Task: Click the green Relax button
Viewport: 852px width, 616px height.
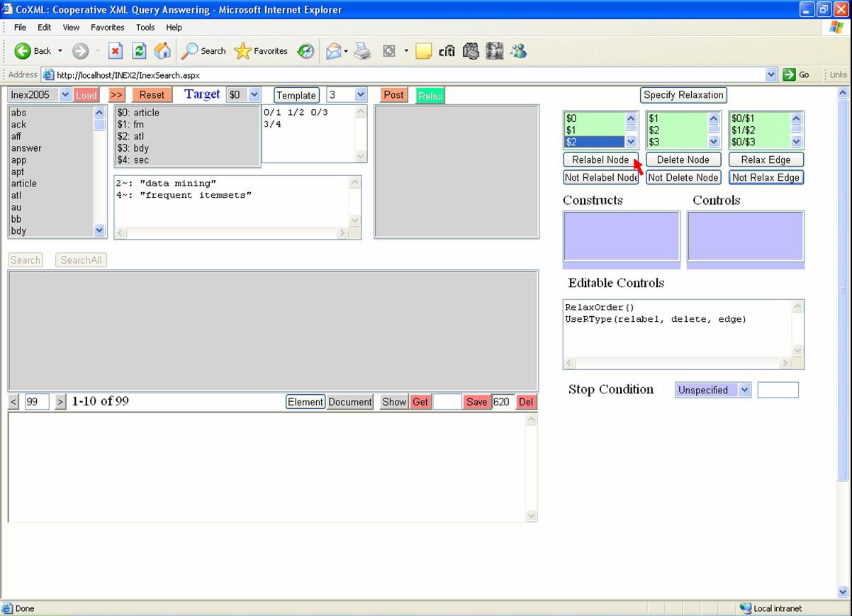Action: [430, 96]
